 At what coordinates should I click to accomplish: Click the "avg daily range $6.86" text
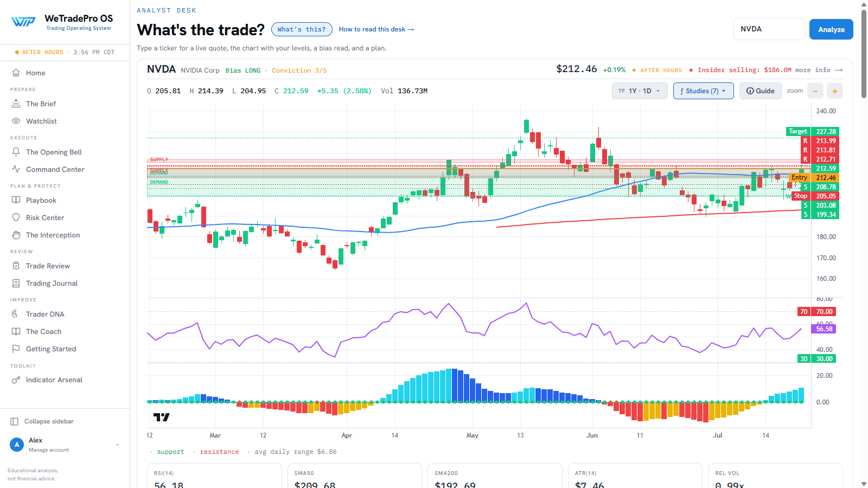click(296, 452)
